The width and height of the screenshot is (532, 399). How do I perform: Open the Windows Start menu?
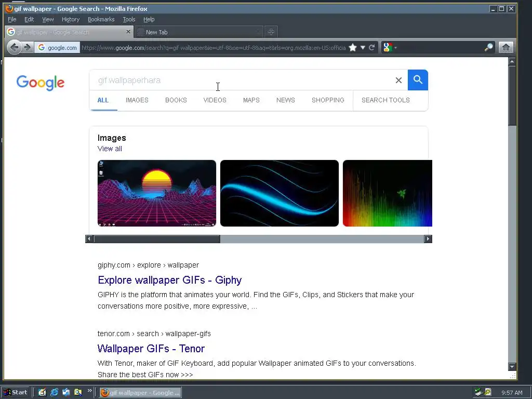pos(16,393)
